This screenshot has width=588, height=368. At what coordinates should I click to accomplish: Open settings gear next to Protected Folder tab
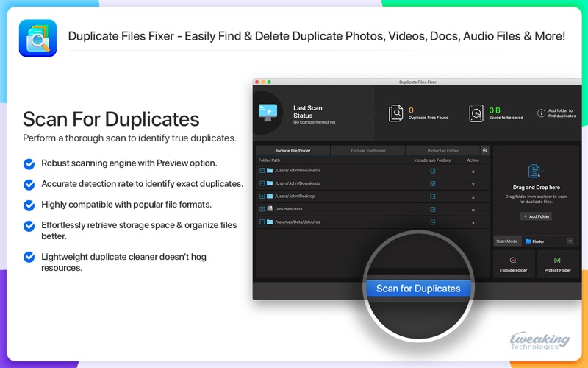pyautogui.click(x=485, y=150)
